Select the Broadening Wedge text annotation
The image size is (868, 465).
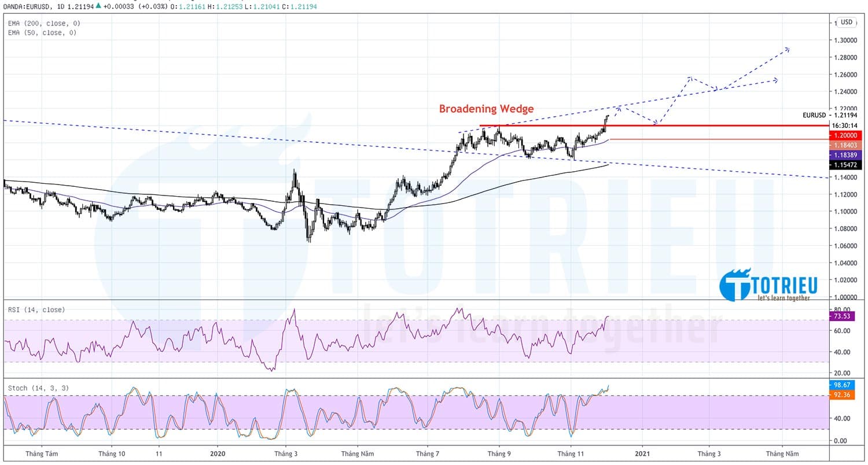click(x=487, y=109)
